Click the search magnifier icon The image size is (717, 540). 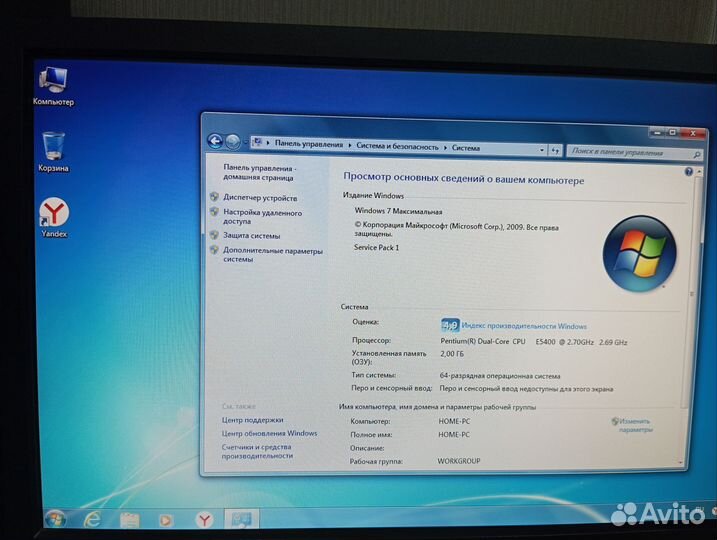pyautogui.click(x=696, y=155)
